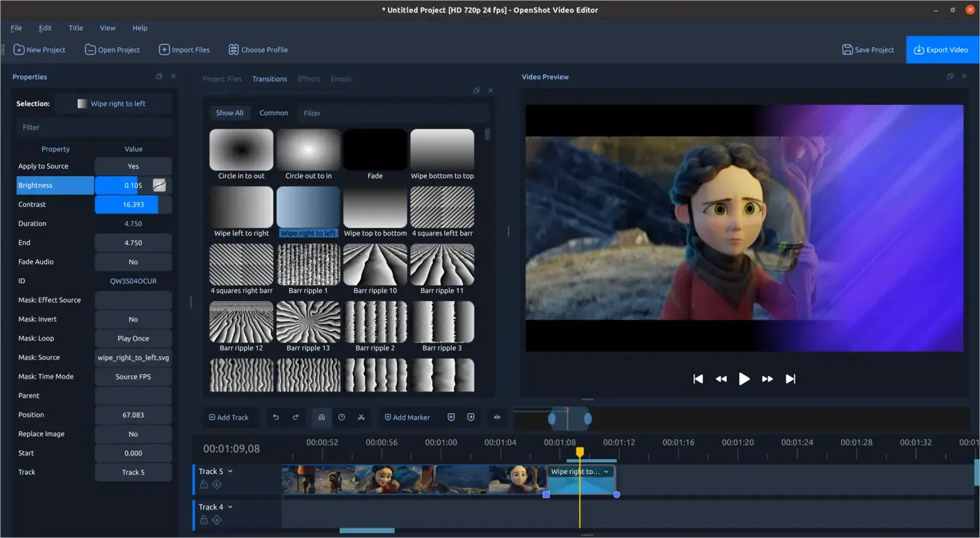Open the Help menu

(140, 28)
